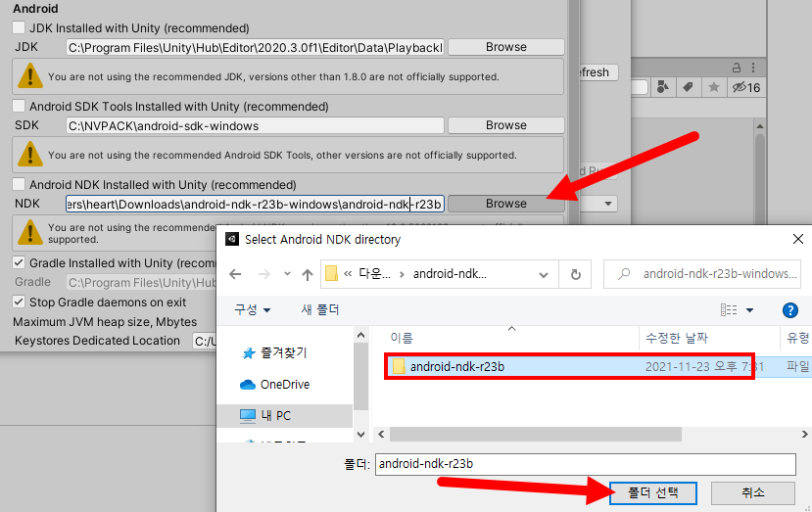This screenshot has height=512, width=812.
Task: Change the view layout icon
Action: click(729, 309)
